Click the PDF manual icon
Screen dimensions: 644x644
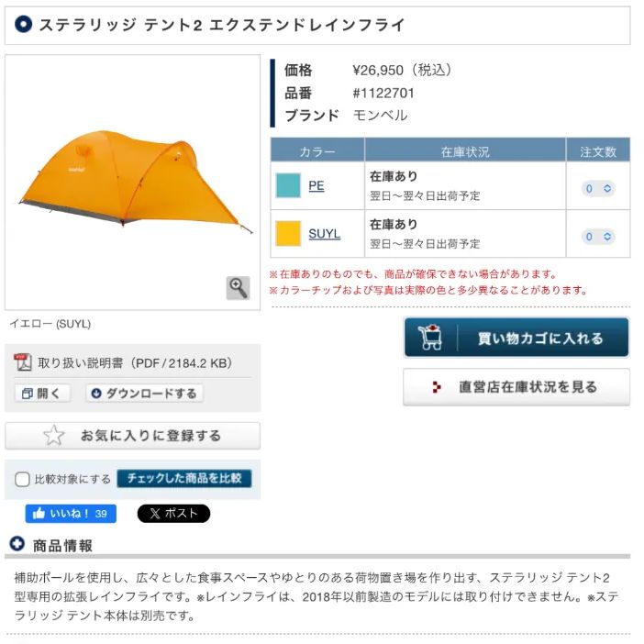click(23, 362)
